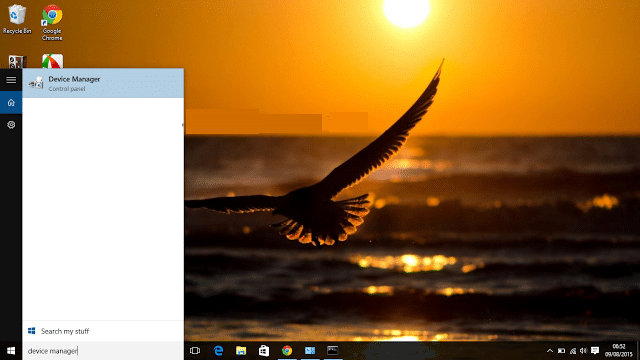Switch to Google Chrome on the taskbar
Viewport: 640px width, 360px height.
click(x=287, y=351)
